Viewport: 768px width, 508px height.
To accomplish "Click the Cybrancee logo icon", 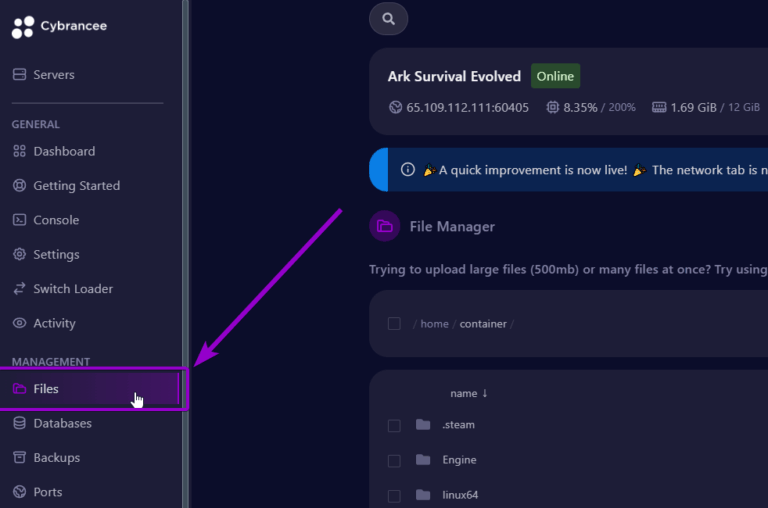I will pyautogui.click(x=22, y=27).
